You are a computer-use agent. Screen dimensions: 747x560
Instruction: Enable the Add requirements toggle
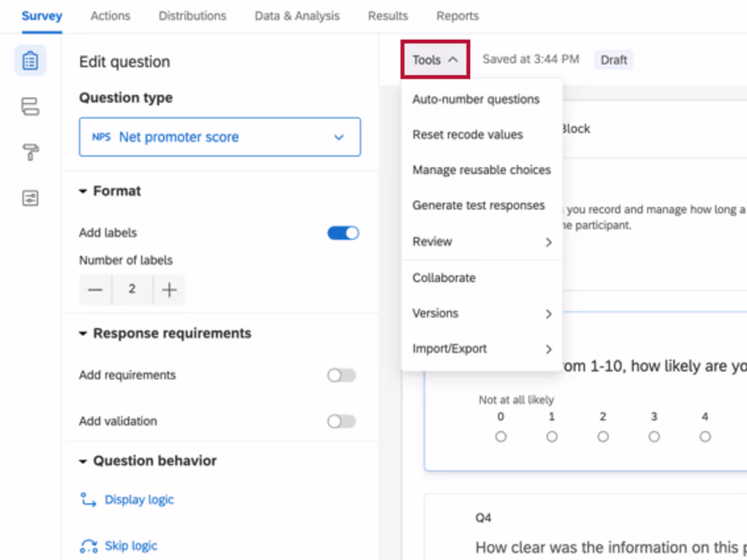341,375
